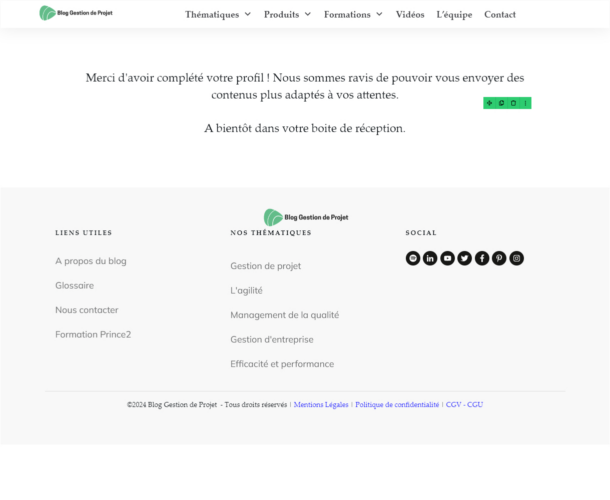610x500 pixels.
Task: Click the Blog Gestion de Projet header logo
Action: [x=76, y=13]
